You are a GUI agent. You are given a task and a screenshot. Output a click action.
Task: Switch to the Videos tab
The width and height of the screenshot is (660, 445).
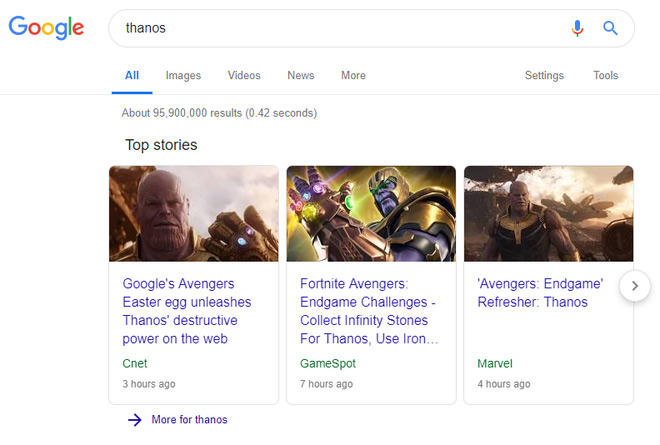[x=244, y=76]
